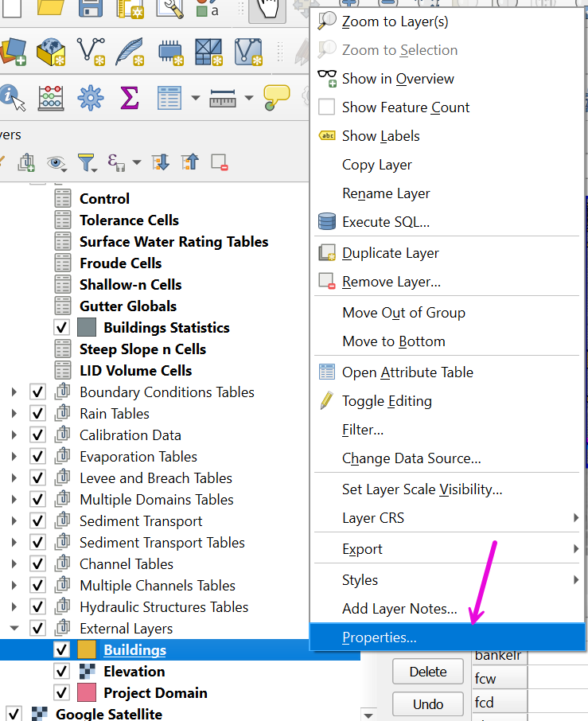Viewport: 588px width, 721px height.
Task: Open the Processing Toolbox gear icon
Action: [x=90, y=98]
